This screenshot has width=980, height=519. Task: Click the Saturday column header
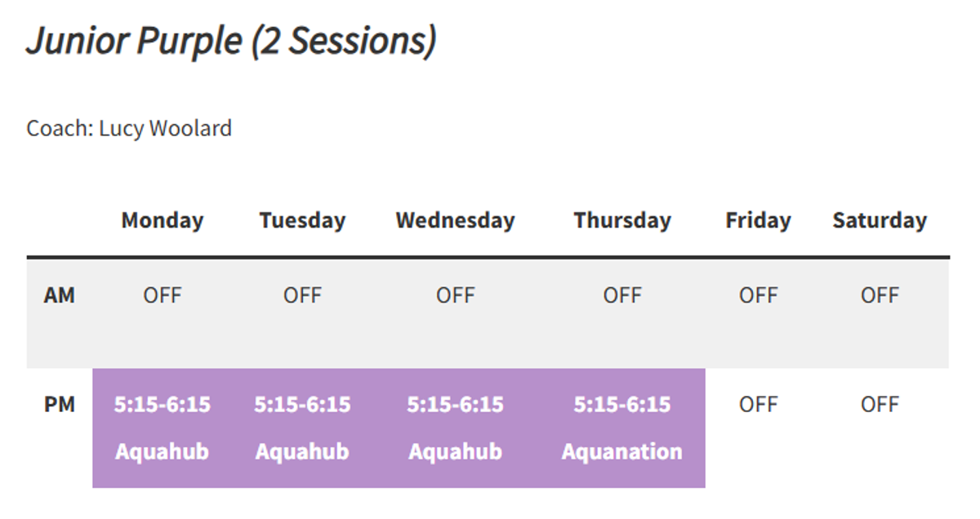pyautogui.click(x=880, y=220)
